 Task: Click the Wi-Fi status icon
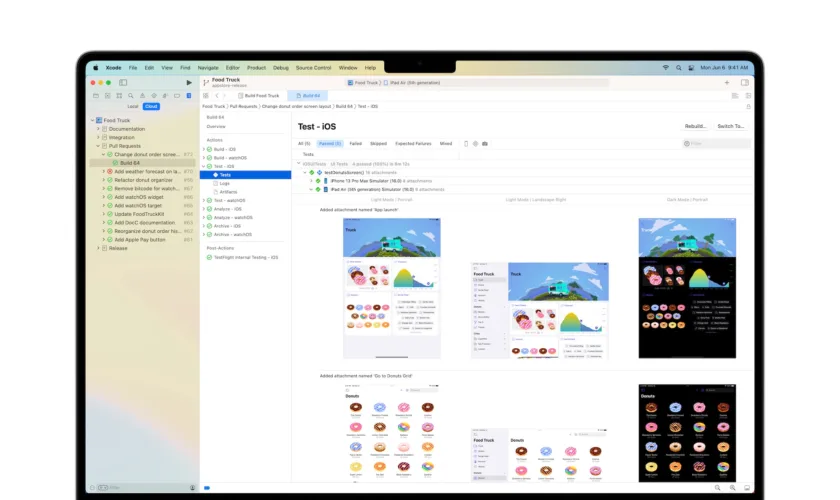click(x=665, y=68)
